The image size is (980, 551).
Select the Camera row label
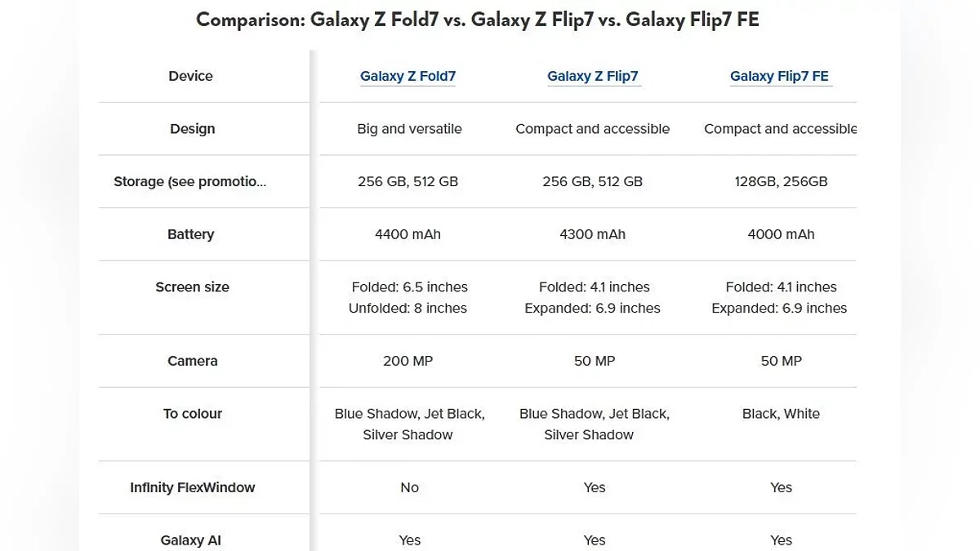tap(192, 361)
